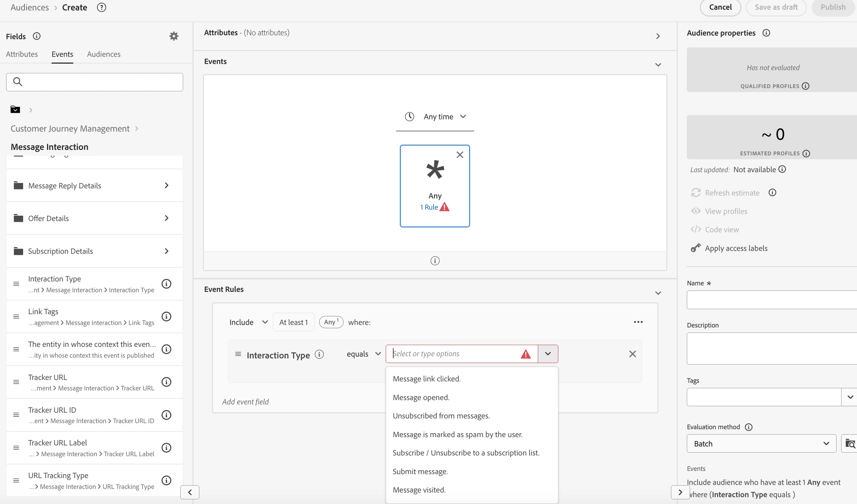The height and width of the screenshot is (504, 857).
Task: Click the Cancel button
Action: coord(720,8)
